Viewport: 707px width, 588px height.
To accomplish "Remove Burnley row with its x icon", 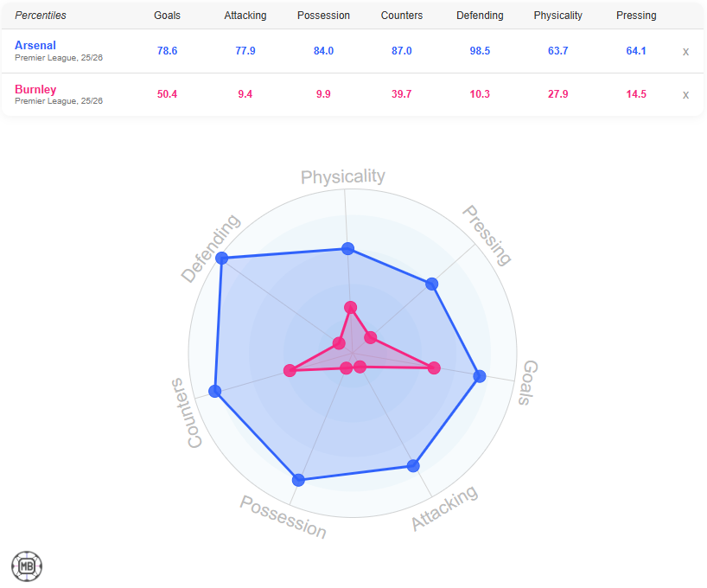I will pos(685,94).
